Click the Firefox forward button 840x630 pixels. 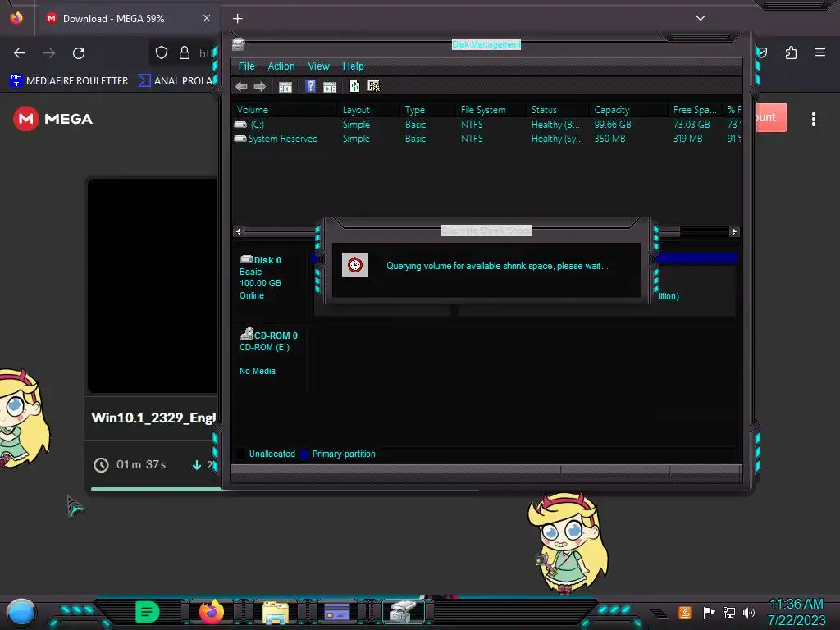click(x=49, y=53)
